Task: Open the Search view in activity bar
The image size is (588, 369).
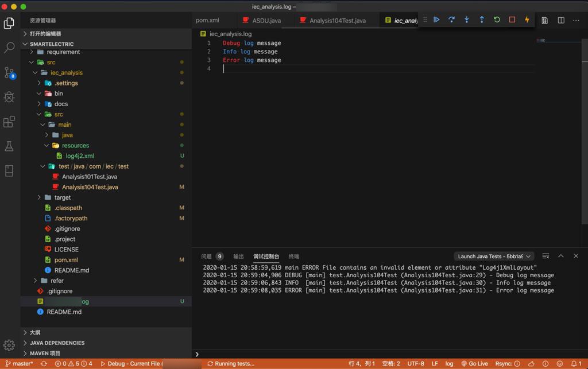Action: point(9,48)
